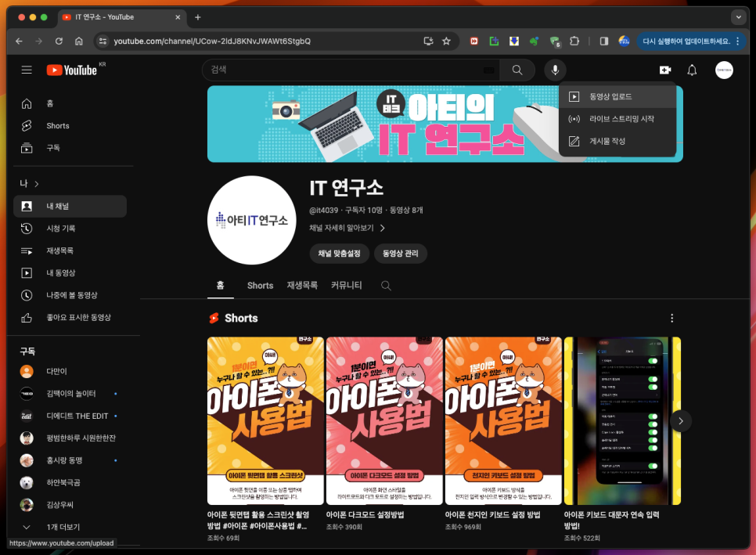Image resolution: width=756 pixels, height=555 pixels.
Task: Close the 'IT 연구소 - YouTube' browser tab
Action: point(178,17)
